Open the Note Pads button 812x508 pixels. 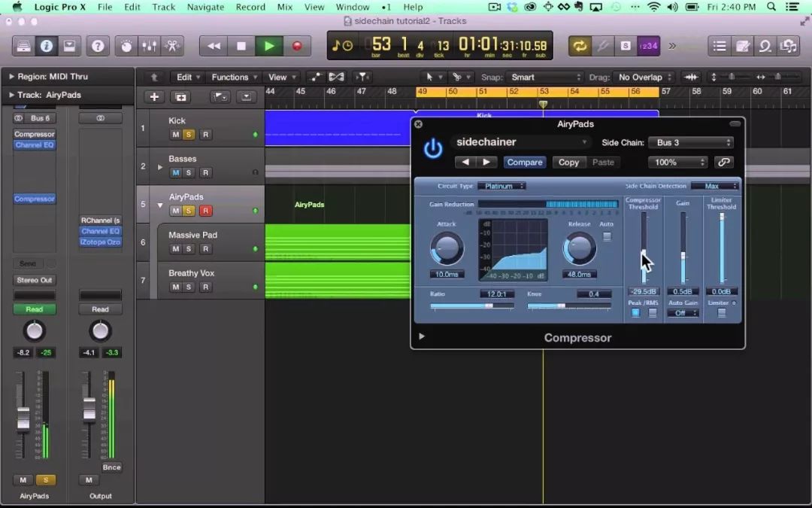(x=742, y=46)
